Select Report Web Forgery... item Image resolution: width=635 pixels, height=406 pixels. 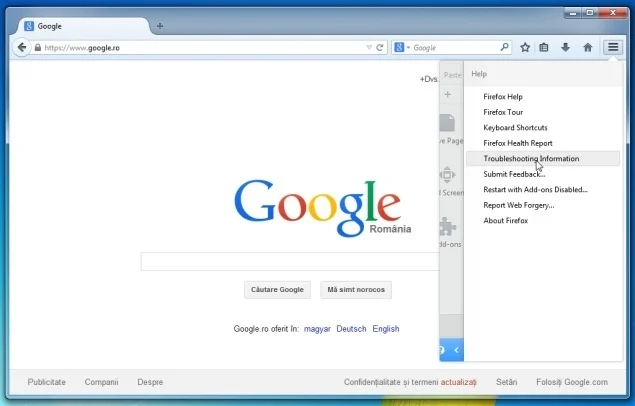pos(543,205)
